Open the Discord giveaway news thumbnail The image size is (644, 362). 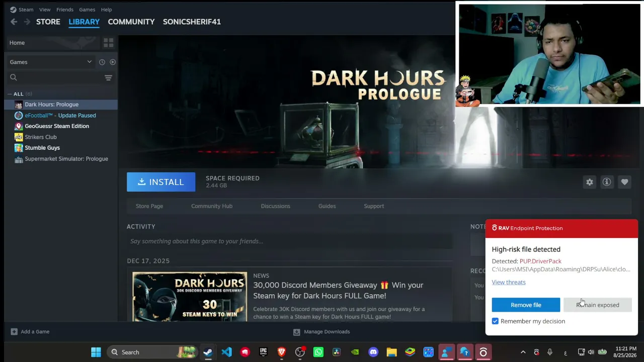(x=190, y=297)
